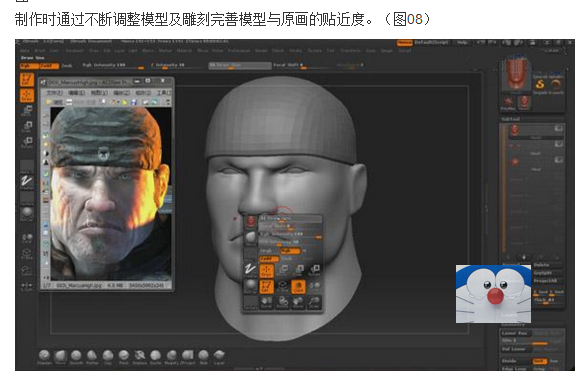
Task: Collapse the Geometry panel header
Action: [513, 324]
